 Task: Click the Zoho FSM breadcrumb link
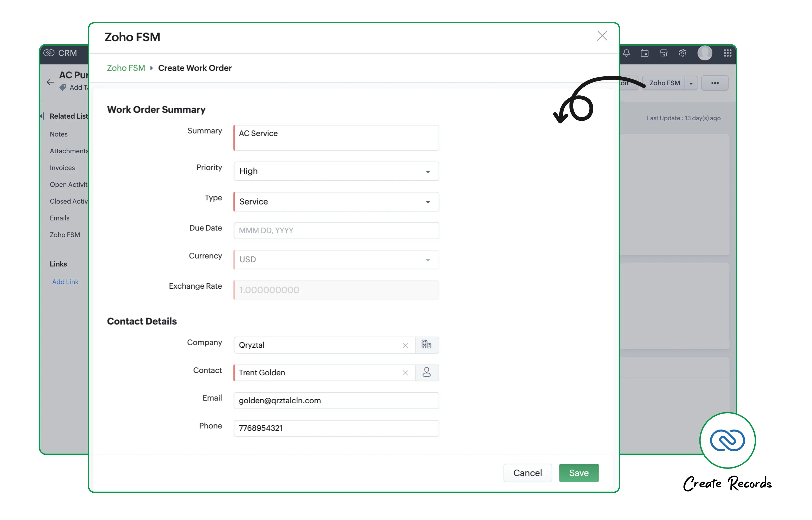point(126,68)
